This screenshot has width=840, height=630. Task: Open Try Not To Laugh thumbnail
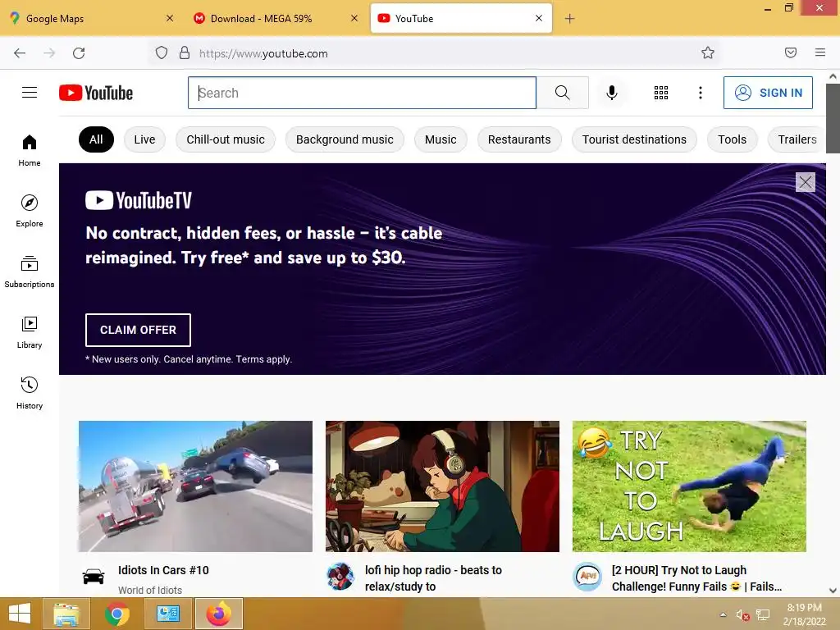point(689,486)
